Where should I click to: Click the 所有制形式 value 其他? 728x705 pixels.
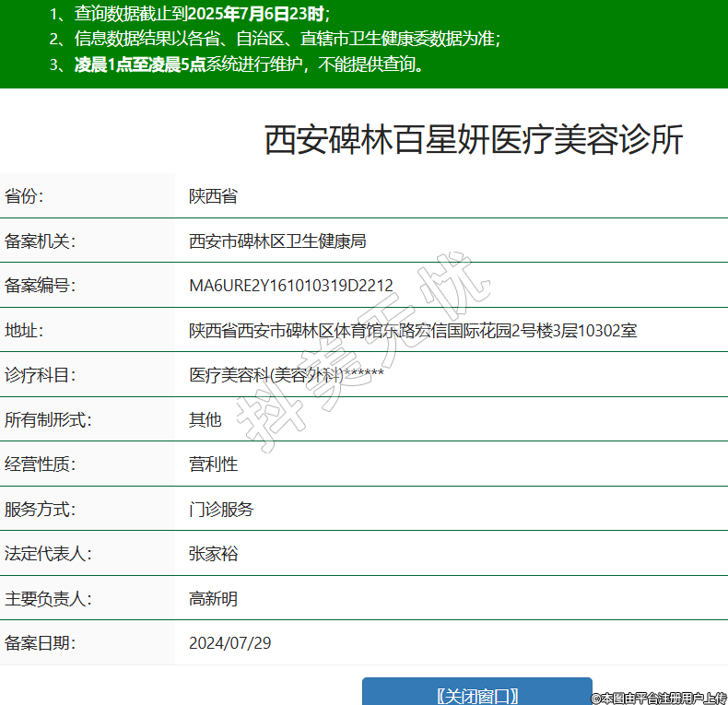tap(205, 419)
